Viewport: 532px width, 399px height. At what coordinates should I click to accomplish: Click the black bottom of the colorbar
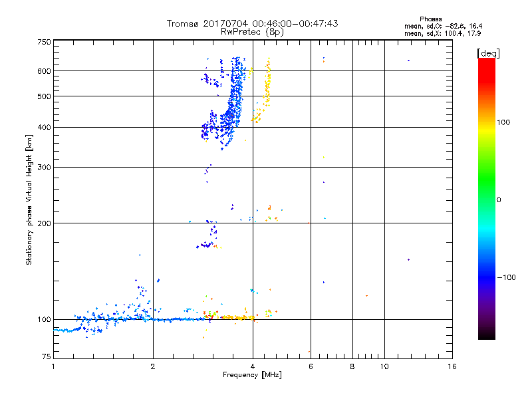click(x=487, y=334)
